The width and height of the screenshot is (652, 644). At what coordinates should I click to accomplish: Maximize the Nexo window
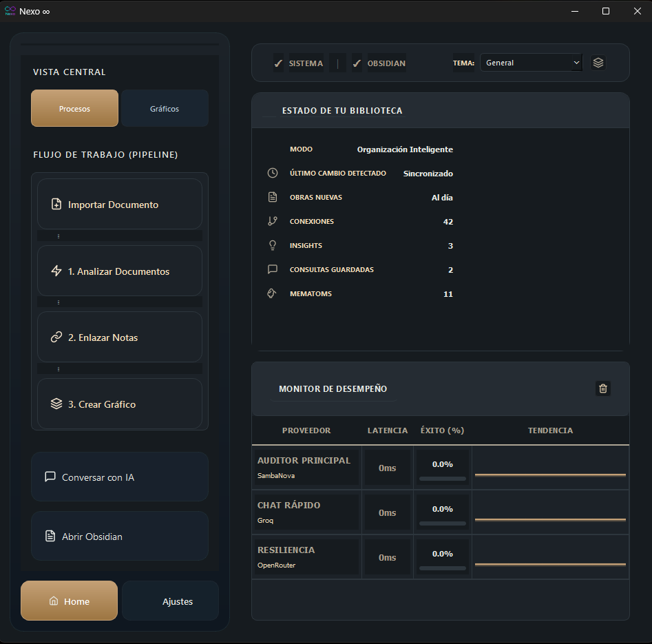tap(606, 11)
